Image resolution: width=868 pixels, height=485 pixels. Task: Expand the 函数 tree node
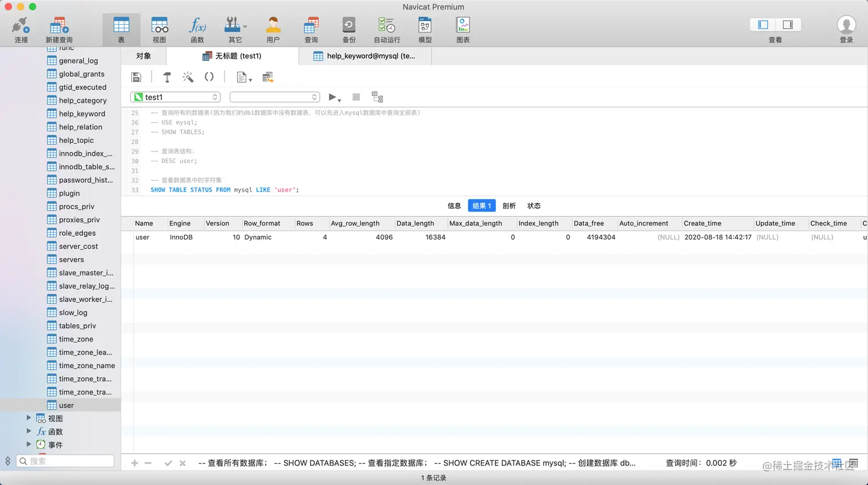[x=29, y=431]
